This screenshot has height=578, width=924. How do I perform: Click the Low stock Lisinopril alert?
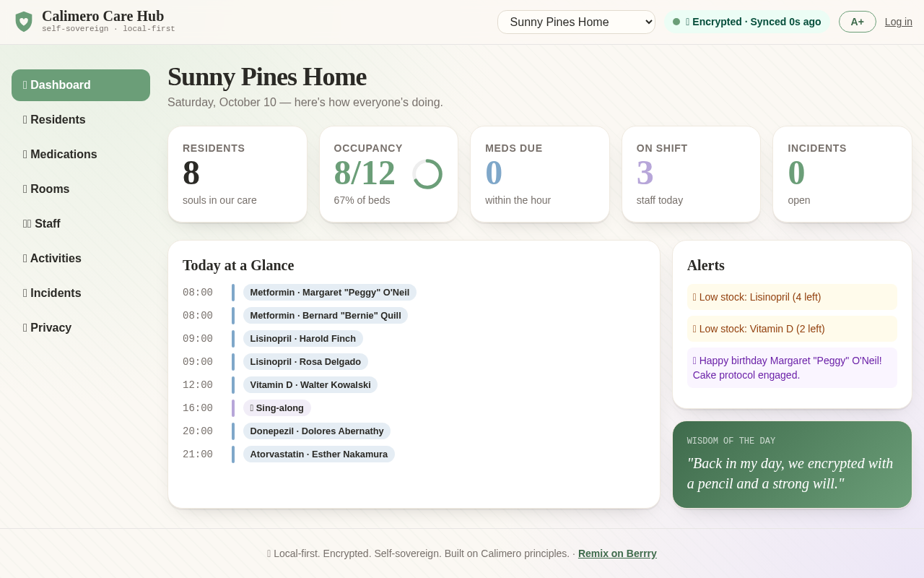point(792,297)
